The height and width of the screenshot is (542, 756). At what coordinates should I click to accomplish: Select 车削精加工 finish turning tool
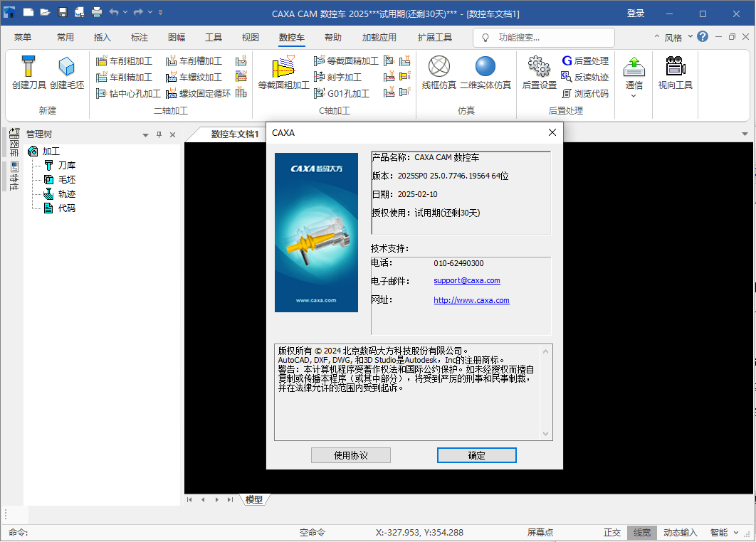tap(125, 77)
